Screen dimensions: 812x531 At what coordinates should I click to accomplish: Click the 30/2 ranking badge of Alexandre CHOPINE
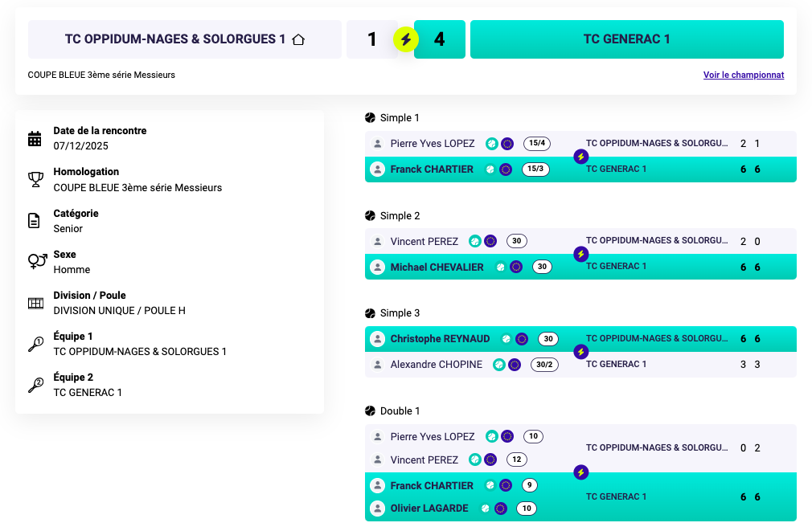[544, 365]
